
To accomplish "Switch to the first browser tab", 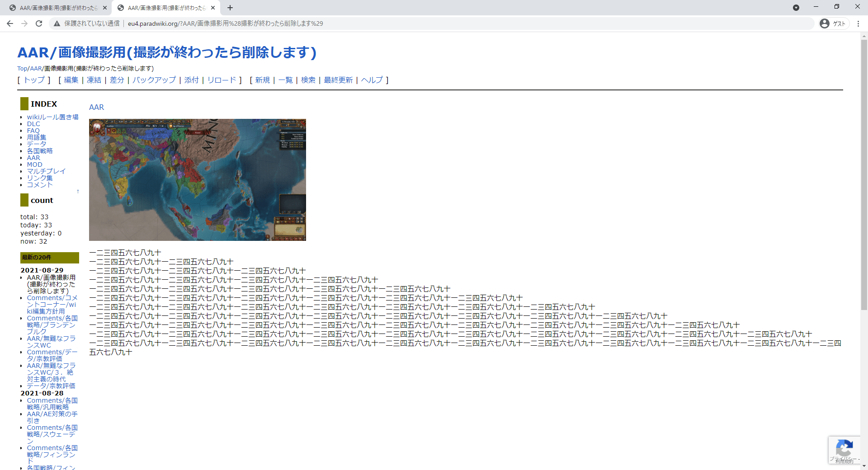I will (x=58, y=8).
